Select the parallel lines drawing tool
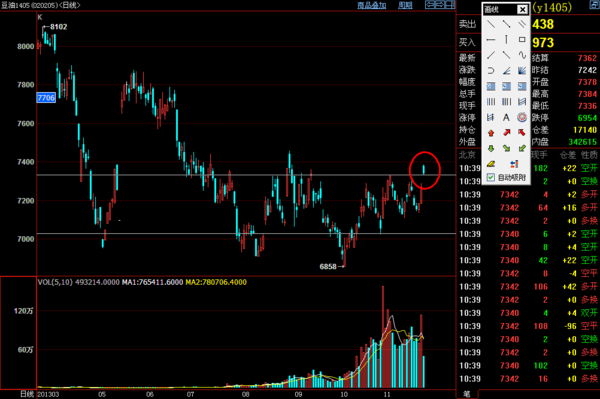Viewport: 600px width, 399px height. point(522,24)
